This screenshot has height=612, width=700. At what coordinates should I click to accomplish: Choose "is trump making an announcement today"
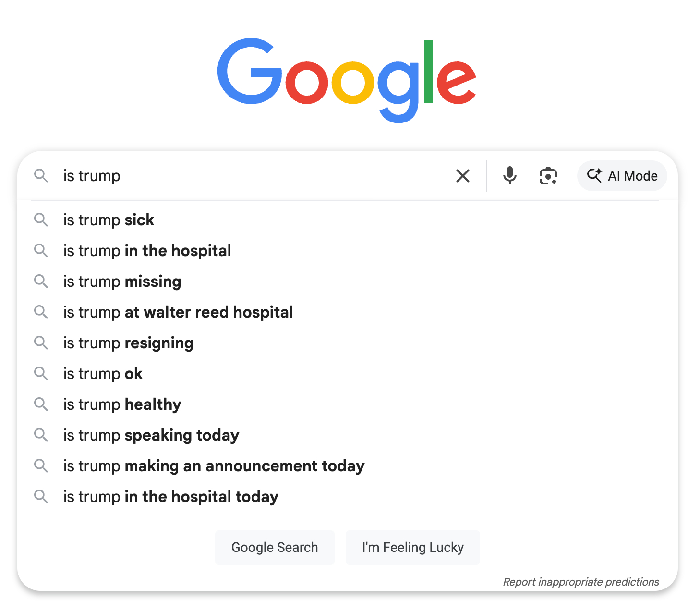pyautogui.click(x=214, y=466)
